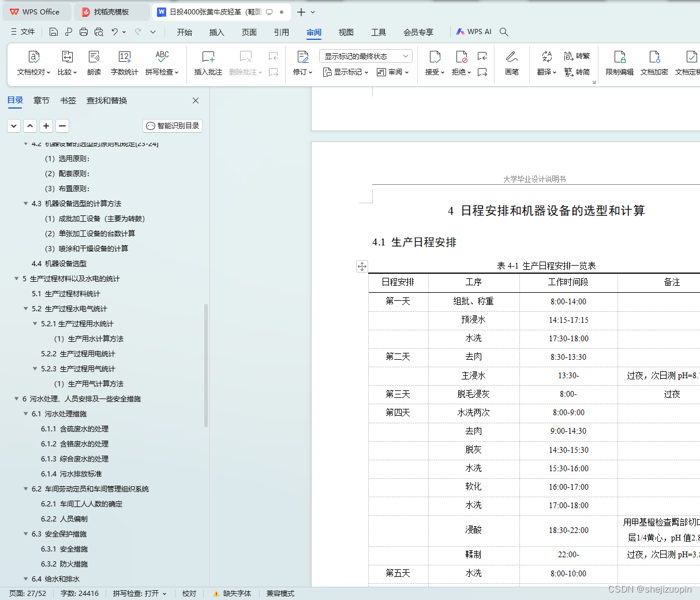Switch to the 找稻壳模板 window tab

pos(112,12)
